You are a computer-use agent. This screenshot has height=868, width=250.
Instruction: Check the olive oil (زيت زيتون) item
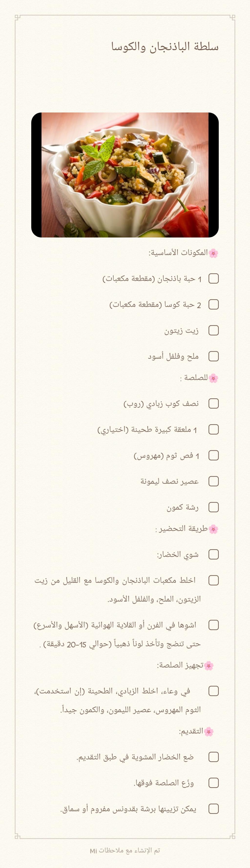(213, 330)
